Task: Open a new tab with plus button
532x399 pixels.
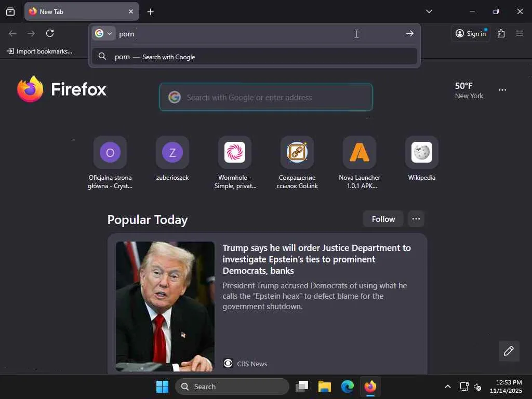Action: 150,12
